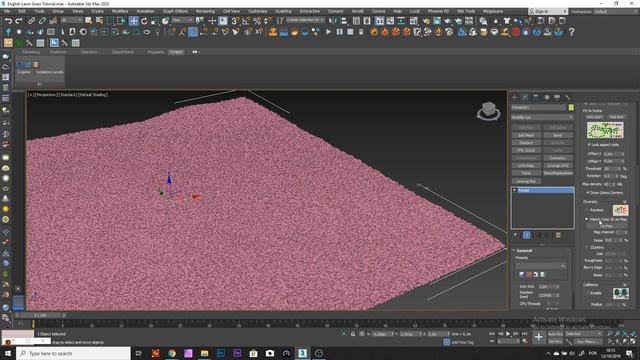Toggle the Collisions Enable checkbox

[x=588, y=293]
